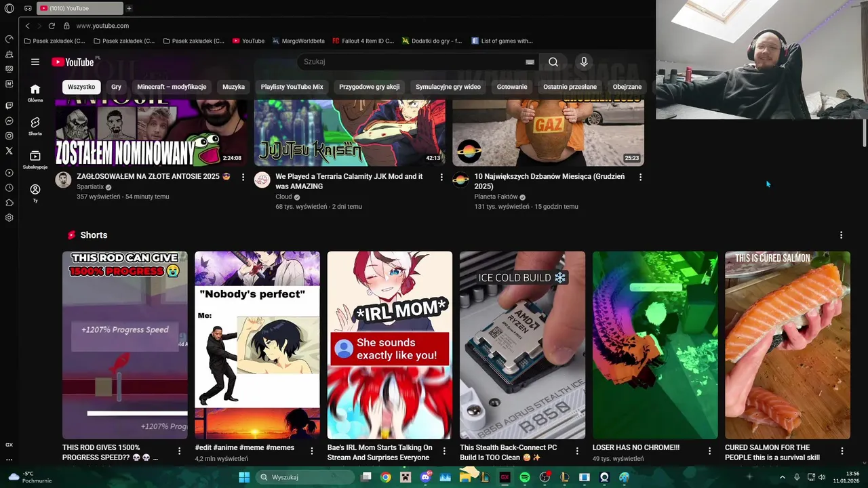The width and height of the screenshot is (868, 488).
Task: Open the Cloud channel name link
Action: 283,197
